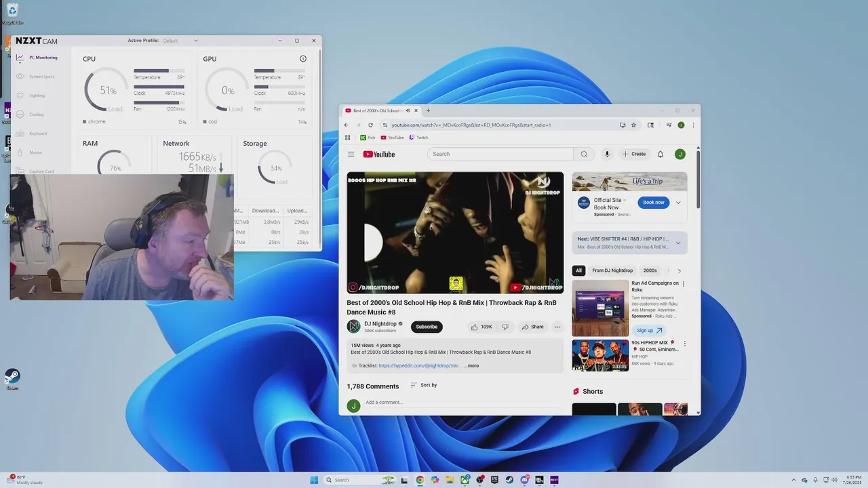The width and height of the screenshot is (868, 488).
Task: Install app icon in Chrome address bar
Action: 623,125
